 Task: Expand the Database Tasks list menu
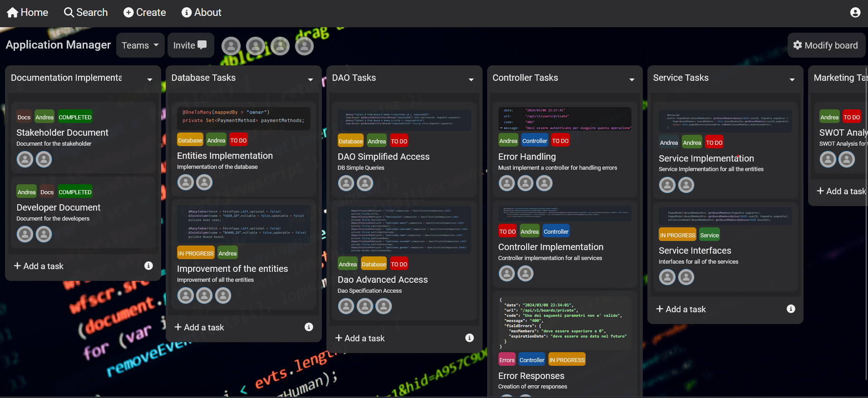click(311, 79)
